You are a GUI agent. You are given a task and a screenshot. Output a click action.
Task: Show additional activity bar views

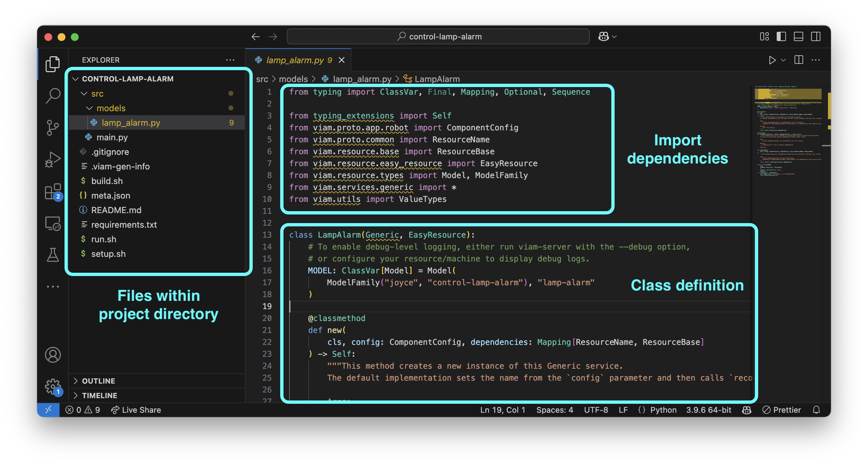tap(53, 287)
